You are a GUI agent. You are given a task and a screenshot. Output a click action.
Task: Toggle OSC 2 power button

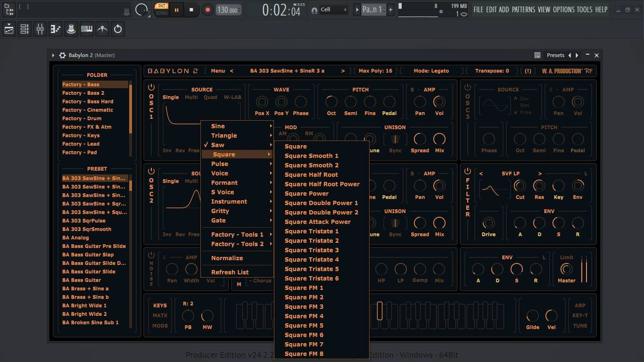151,171
